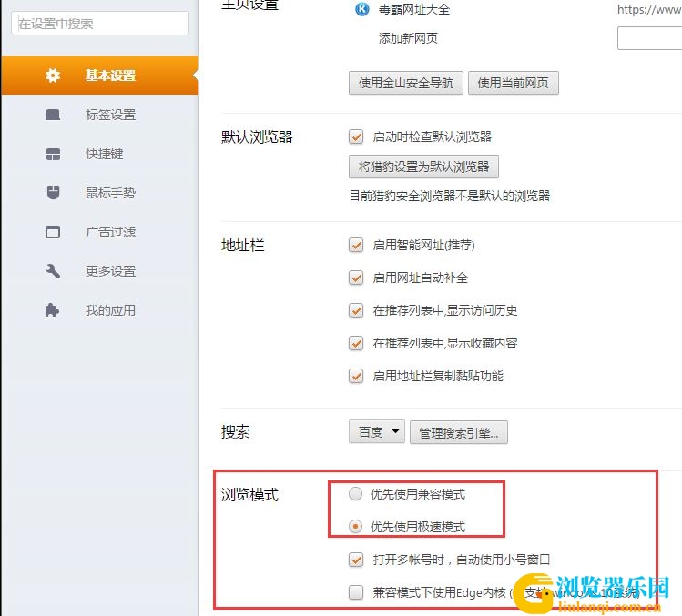Enable 兼容模式下使用Edge内核 checkbox
The height and width of the screenshot is (616, 682).
(356, 592)
